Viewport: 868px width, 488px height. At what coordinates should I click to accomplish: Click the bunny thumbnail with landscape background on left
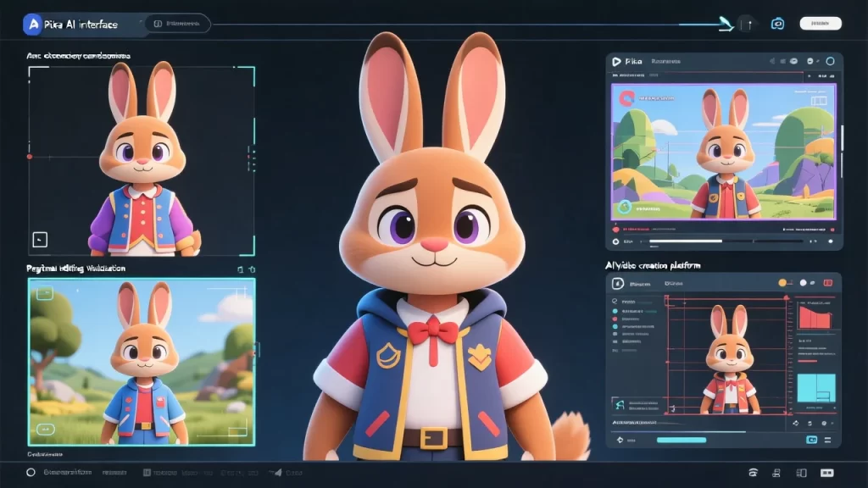click(x=142, y=361)
